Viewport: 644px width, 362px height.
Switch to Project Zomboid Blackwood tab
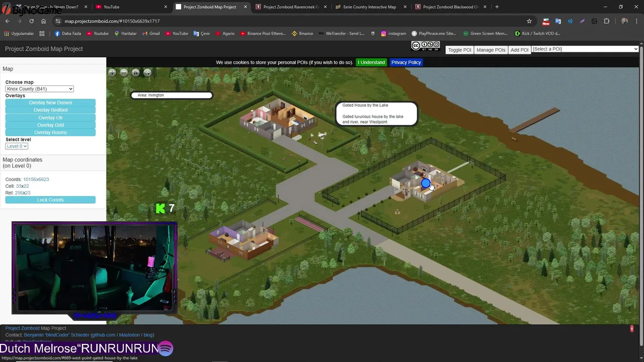pyautogui.click(x=451, y=7)
